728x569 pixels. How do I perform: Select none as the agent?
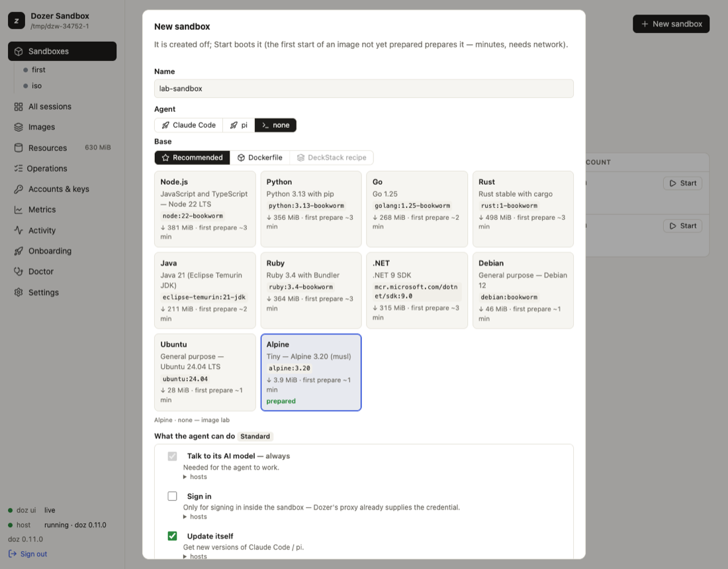pyautogui.click(x=275, y=125)
